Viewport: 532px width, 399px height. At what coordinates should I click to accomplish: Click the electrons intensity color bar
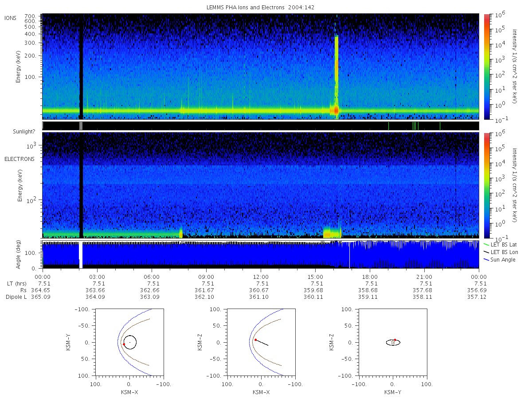coord(486,185)
